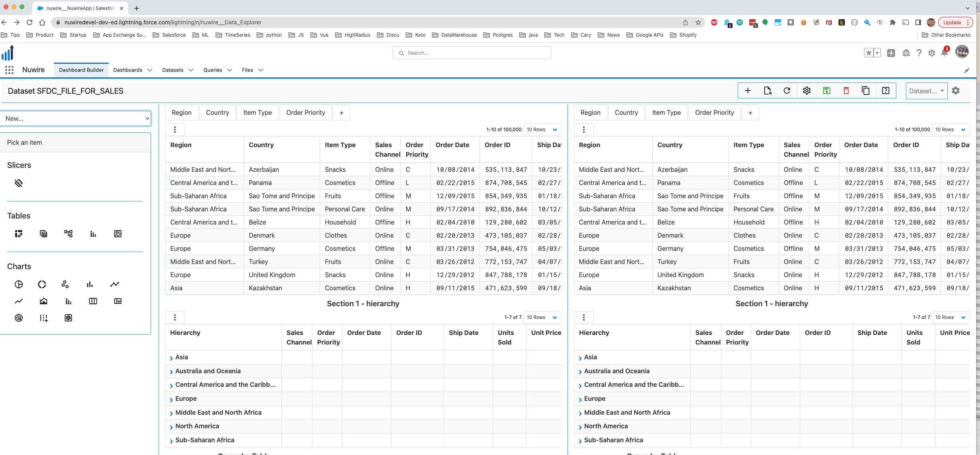Expand Sub-Saharan Africa in right hierarchy table
Screen dimensions: 980x455
coord(580,441)
